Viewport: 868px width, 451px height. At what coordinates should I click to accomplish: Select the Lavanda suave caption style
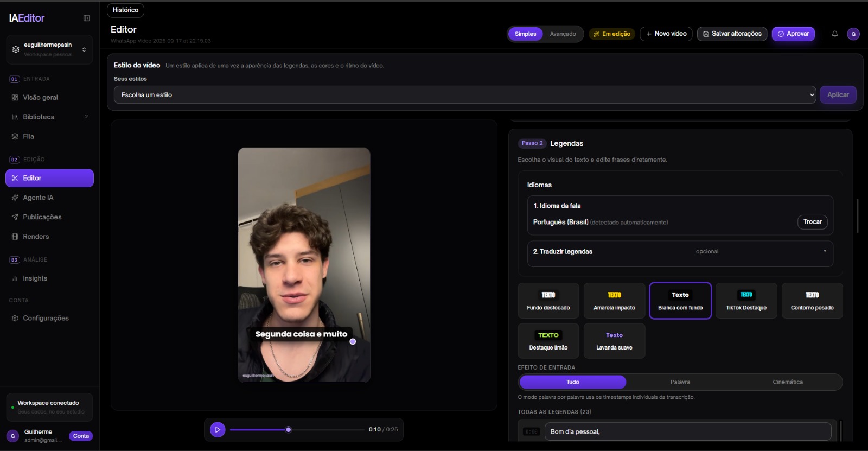614,341
